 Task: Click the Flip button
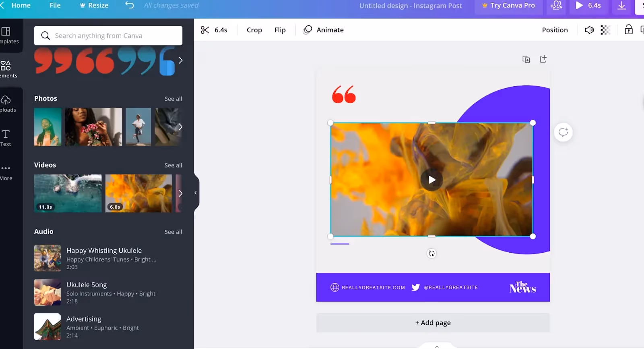pos(280,30)
